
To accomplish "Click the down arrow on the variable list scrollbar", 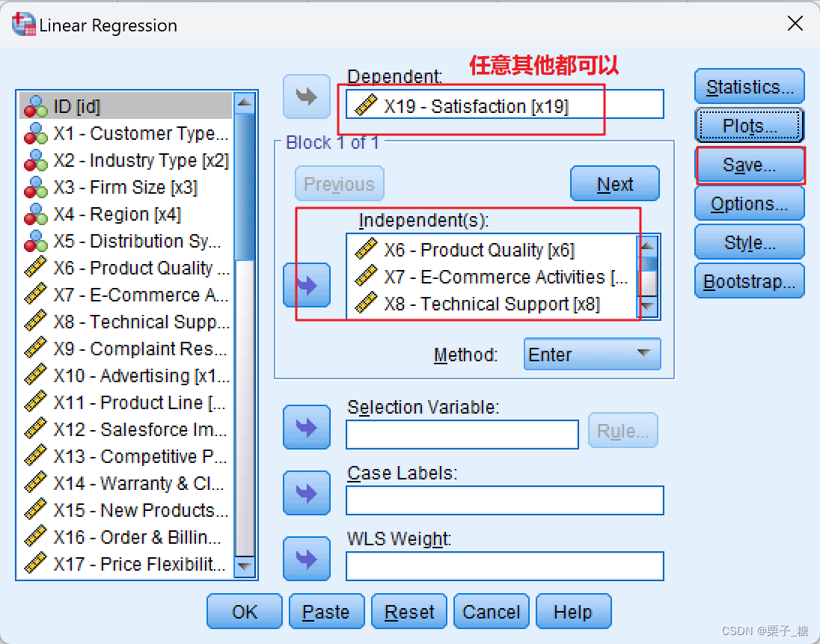I will pyautogui.click(x=246, y=567).
